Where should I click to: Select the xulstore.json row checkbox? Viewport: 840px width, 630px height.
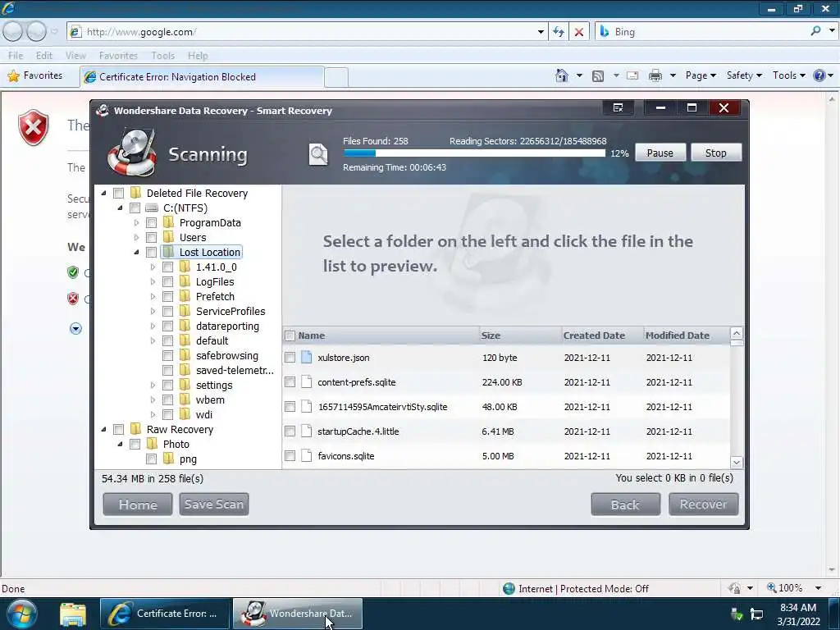pos(290,358)
